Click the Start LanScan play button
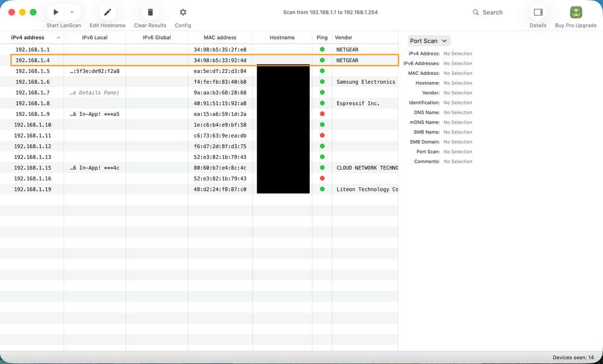Image resolution: width=603 pixels, height=364 pixels. coord(56,12)
